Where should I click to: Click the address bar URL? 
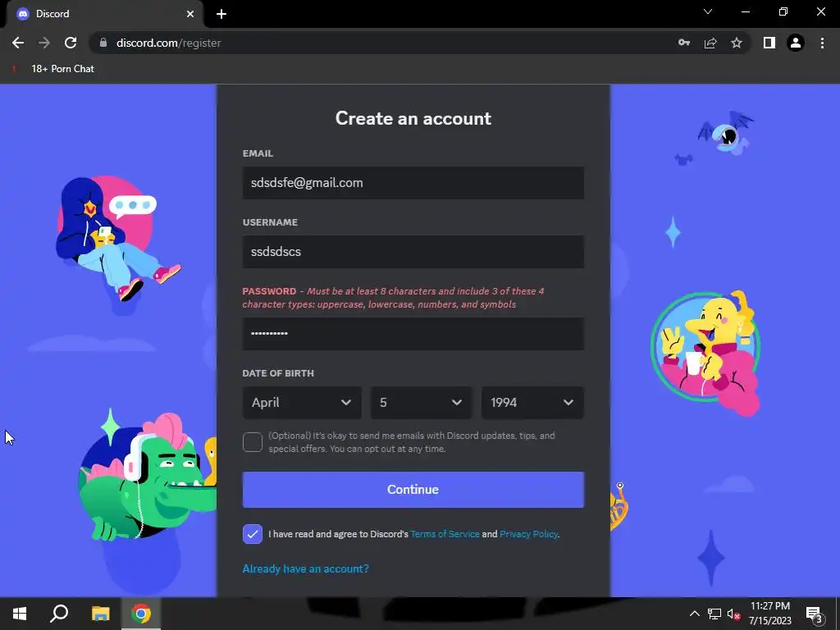click(169, 43)
